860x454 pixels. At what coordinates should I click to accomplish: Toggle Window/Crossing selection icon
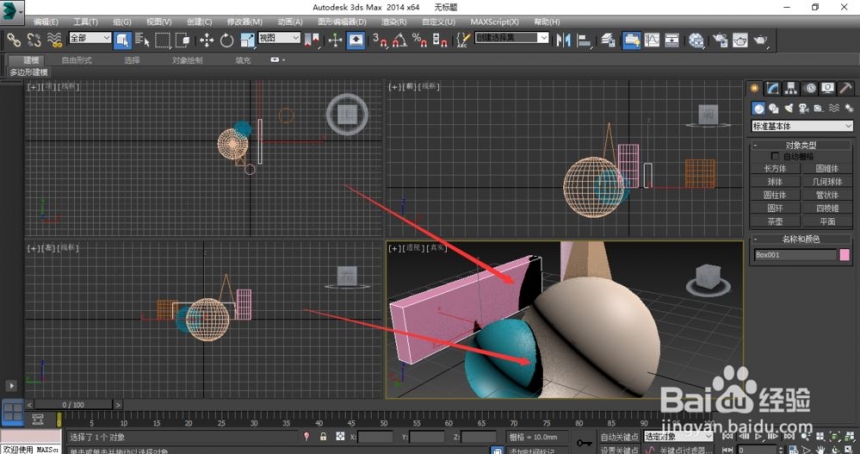tap(182, 40)
